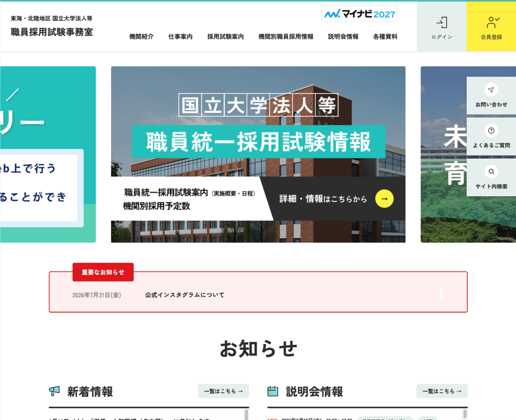Open site search magnifier icon
The width and height of the screenshot is (516, 420).
(x=491, y=172)
